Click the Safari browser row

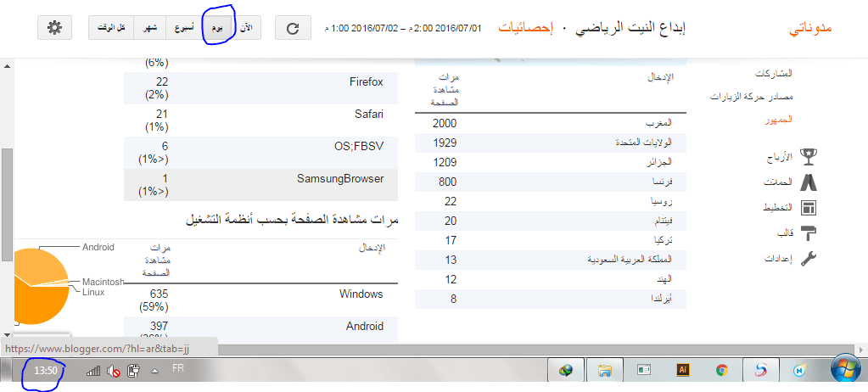click(x=261, y=120)
